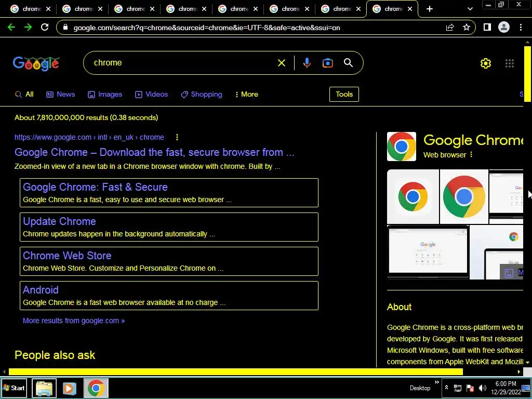Image resolution: width=532 pixels, height=399 pixels.
Task: Start voice search with the microphone icon
Action: [x=307, y=63]
